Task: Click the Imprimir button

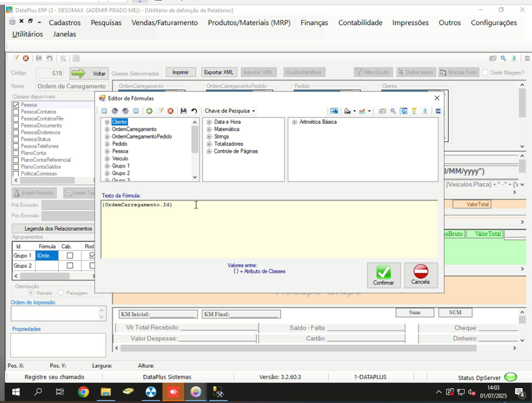Action: point(180,72)
